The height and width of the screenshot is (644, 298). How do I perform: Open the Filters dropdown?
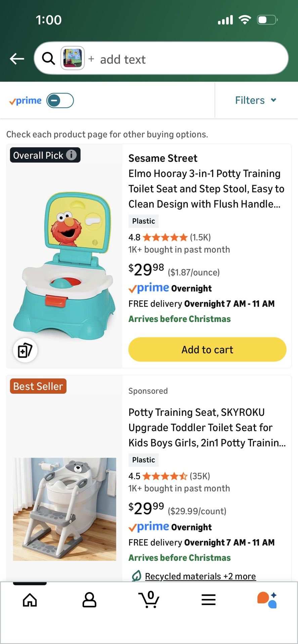[x=256, y=100]
